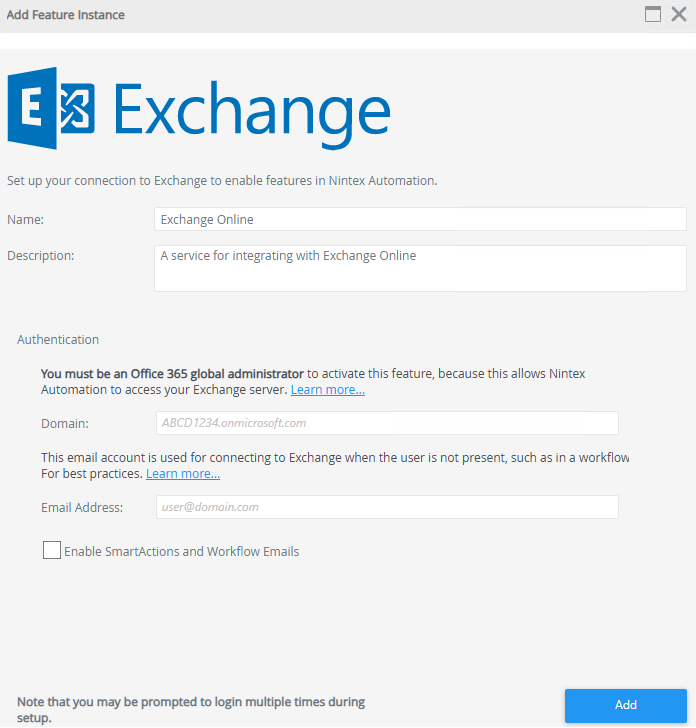
Task: Click 'You must be an Office 365 global administrator'
Action: tap(172, 374)
